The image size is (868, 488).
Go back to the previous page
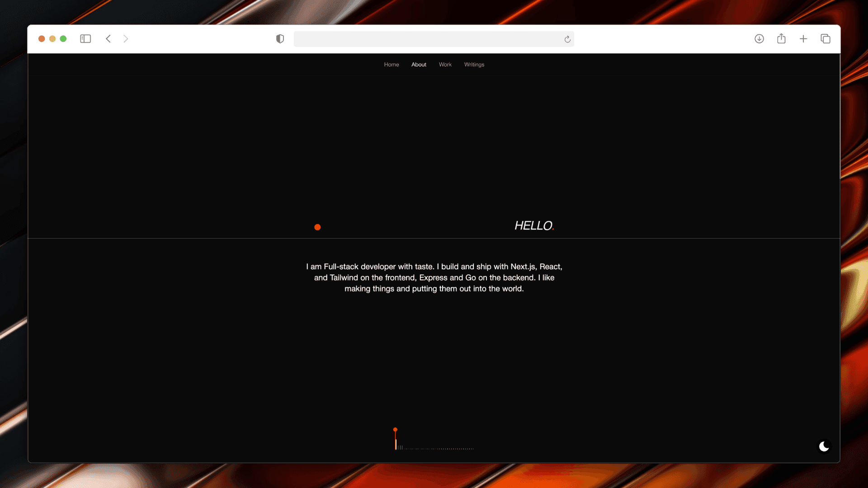(x=108, y=39)
